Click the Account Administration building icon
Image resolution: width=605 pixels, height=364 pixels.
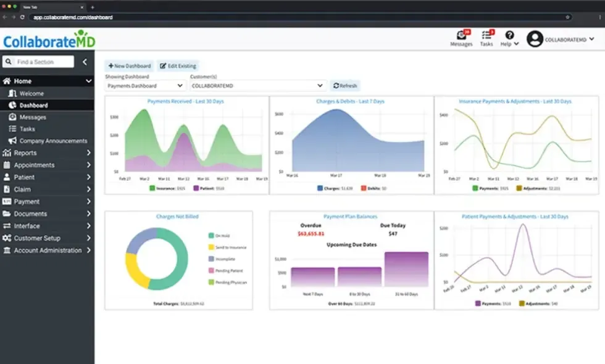pyautogui.click(x=7, y=250)
